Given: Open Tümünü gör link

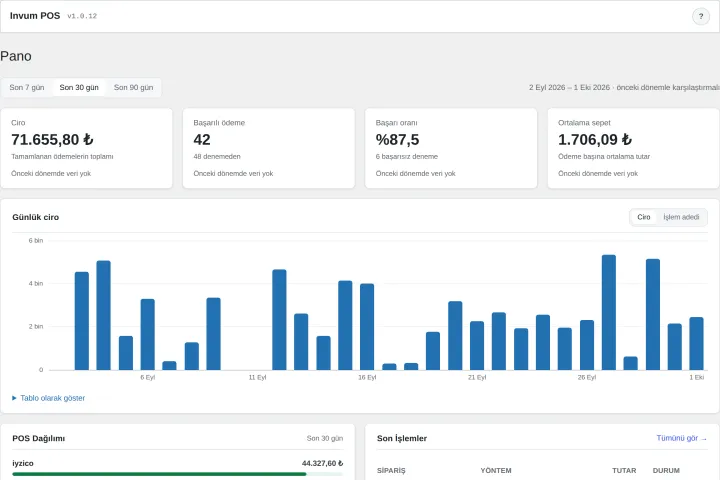Looking at the screenshot, I should 681,438.
